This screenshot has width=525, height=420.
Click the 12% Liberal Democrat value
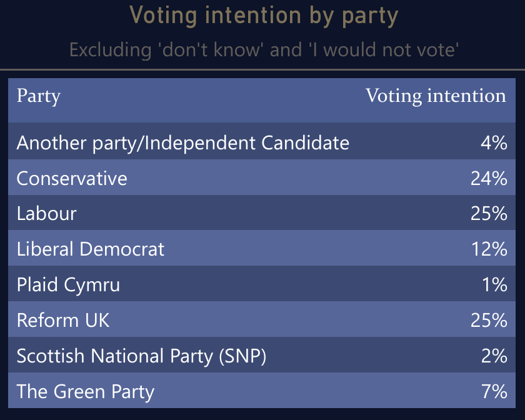pos(489,249)
